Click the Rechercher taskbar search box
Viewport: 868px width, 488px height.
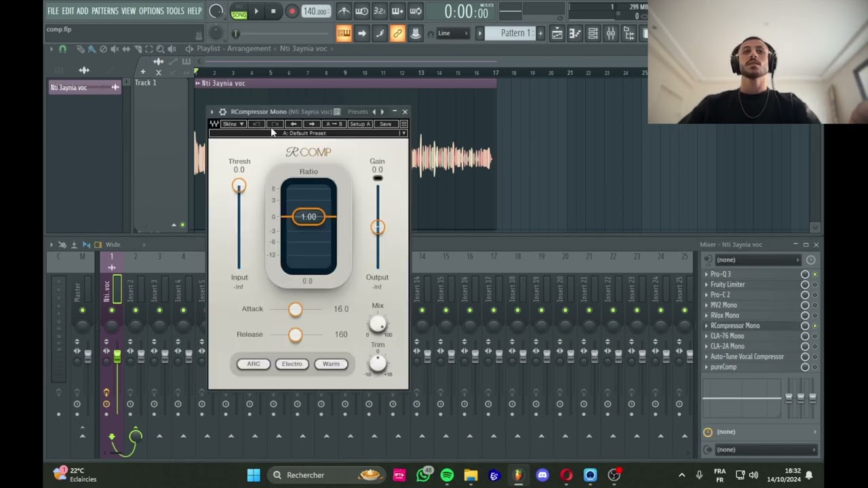(328, 475)
